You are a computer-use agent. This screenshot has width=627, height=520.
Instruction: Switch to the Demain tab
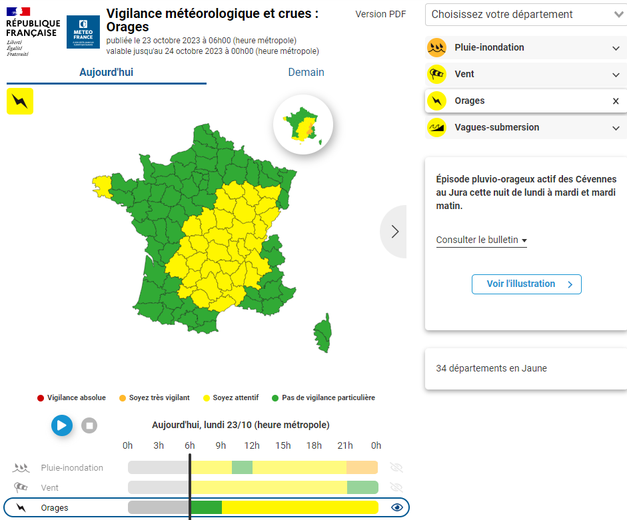coord(306,72)
